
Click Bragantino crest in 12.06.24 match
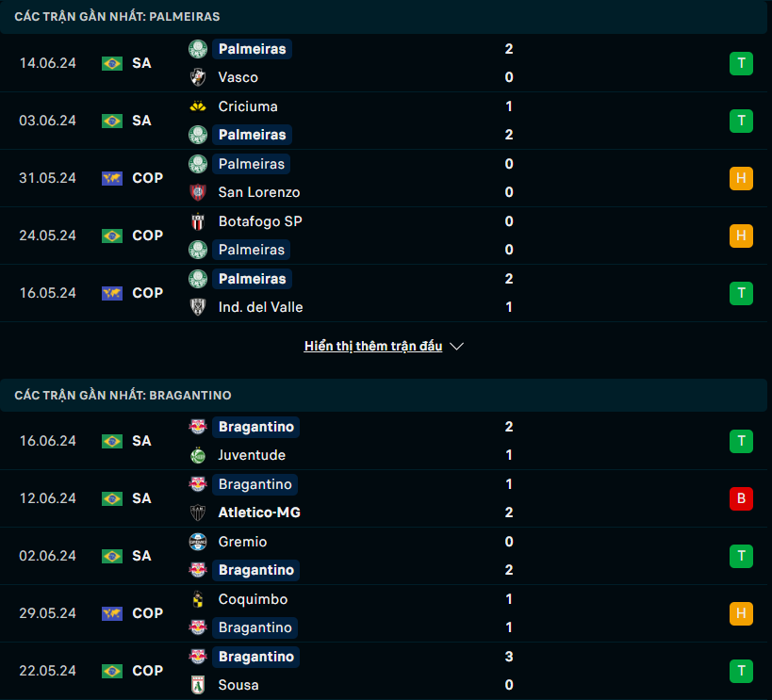pos(198,484)
